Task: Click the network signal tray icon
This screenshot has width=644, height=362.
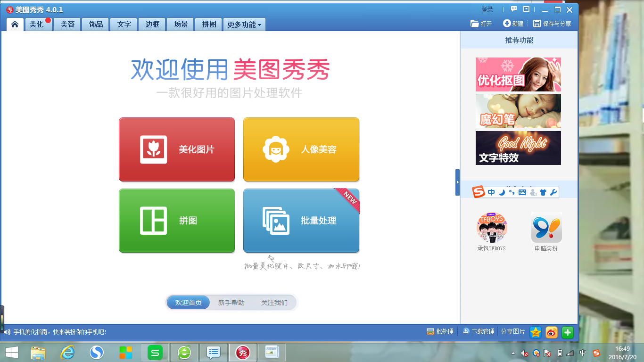Action: (x=570, y=353)
